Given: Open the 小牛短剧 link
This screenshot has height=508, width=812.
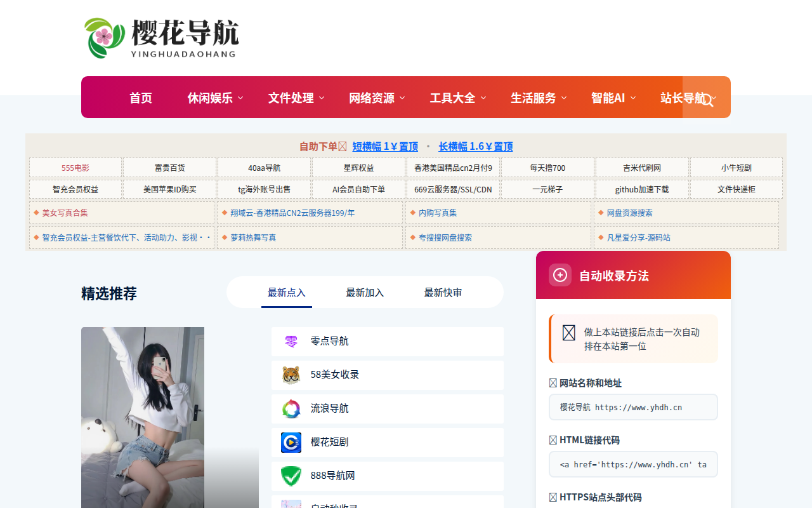Looking at the screenshot, I should [737, 168].
